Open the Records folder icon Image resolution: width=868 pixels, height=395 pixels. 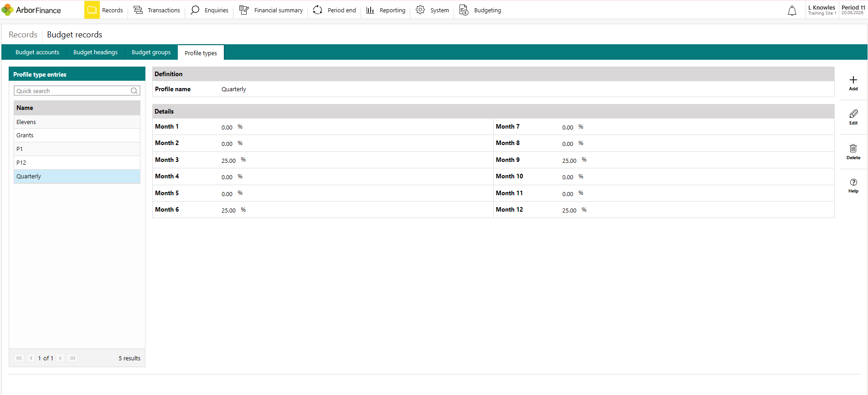[x=92, y=10]
